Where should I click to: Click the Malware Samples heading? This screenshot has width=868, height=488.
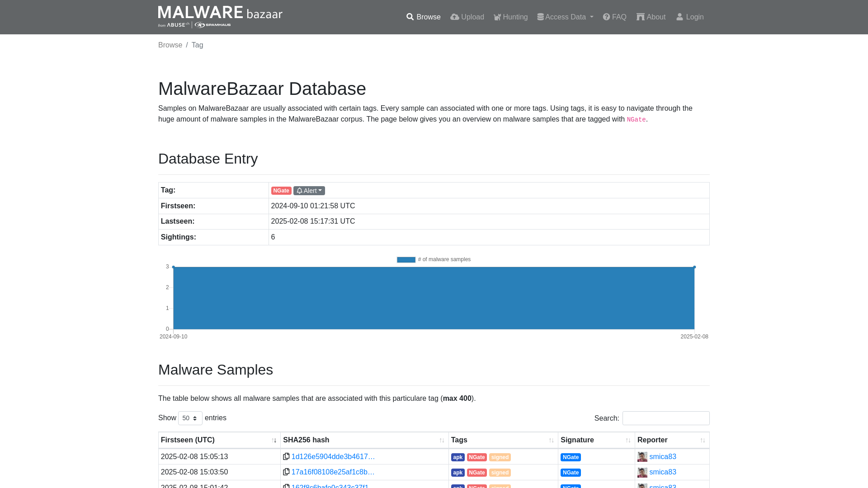point(216,370)
